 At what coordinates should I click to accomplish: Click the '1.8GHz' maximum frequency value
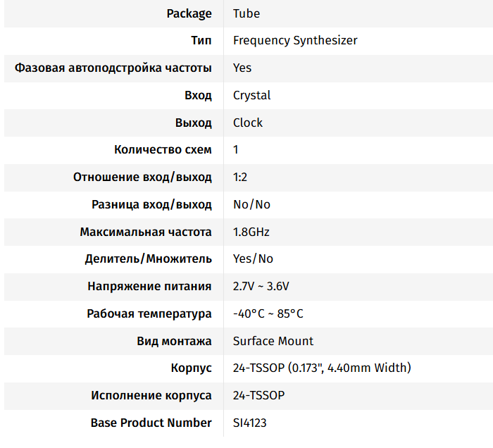coord(251,232)
